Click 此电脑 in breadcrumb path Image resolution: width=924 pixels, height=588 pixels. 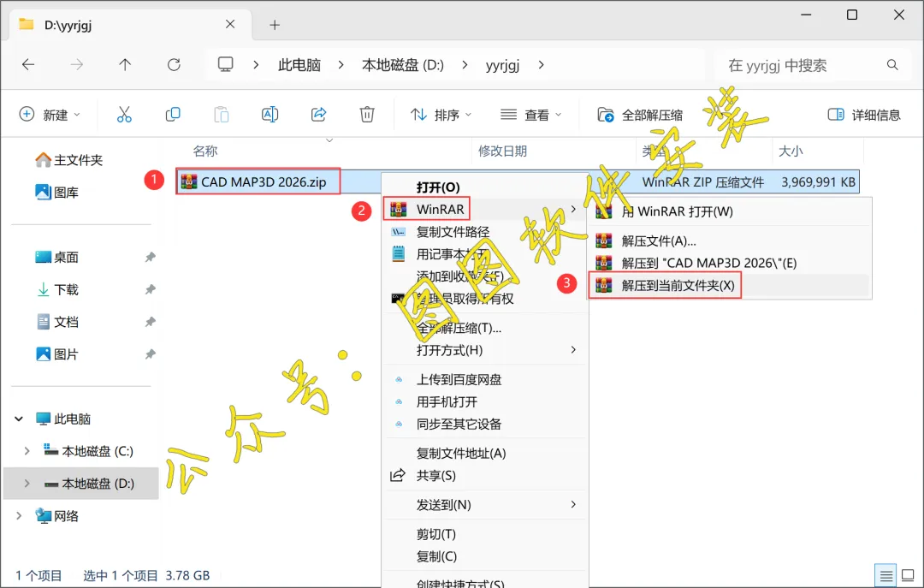coord(299,64)
